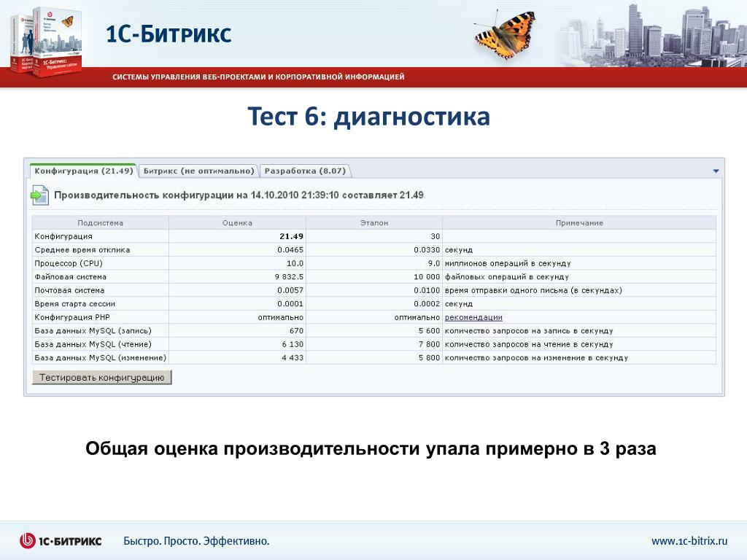Click the product box image in header
Screen dimensions: 747x560
pos(46,42)
